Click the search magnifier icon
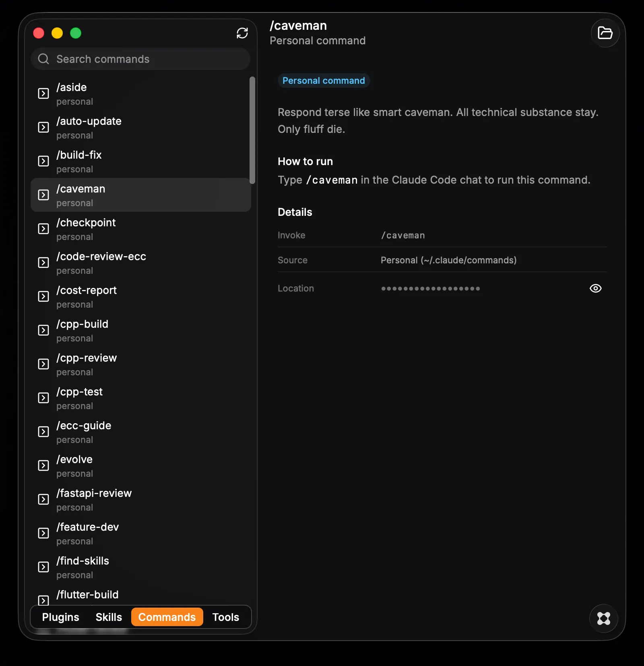 43,59
